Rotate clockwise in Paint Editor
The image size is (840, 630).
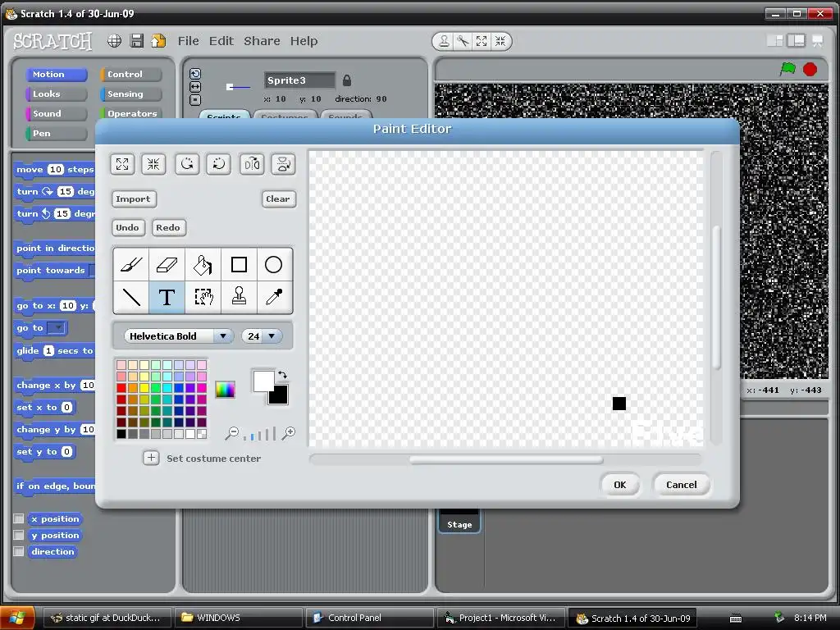(x=218, y=164)
